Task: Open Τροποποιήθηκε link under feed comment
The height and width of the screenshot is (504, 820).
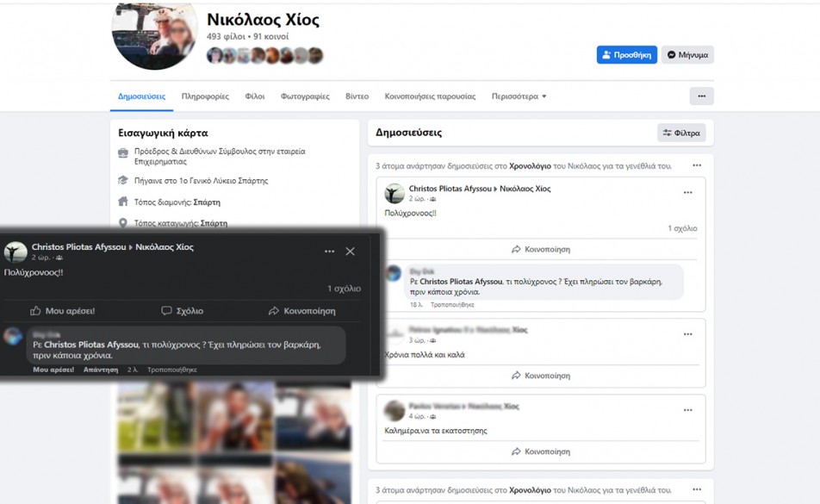Action: 452,305
